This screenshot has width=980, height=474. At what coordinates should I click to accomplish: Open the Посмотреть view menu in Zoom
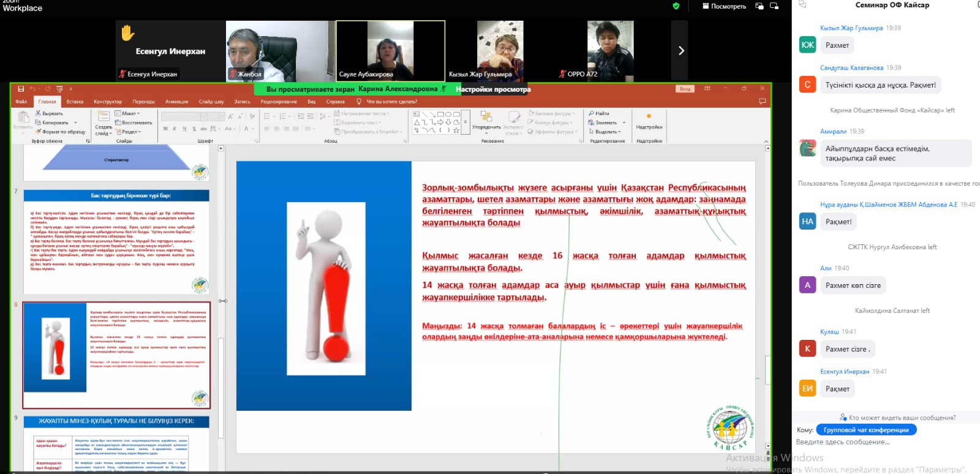(725, 6)
